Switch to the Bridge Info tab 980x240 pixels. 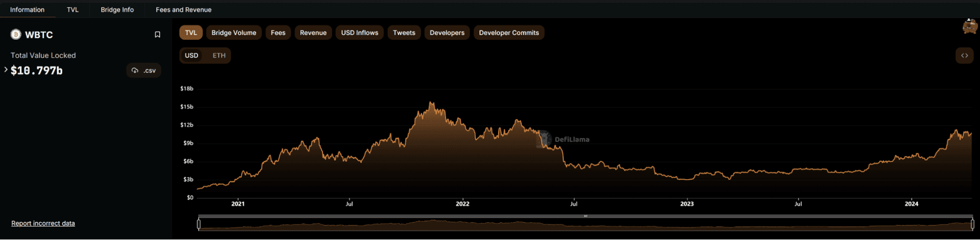point(117,10)
